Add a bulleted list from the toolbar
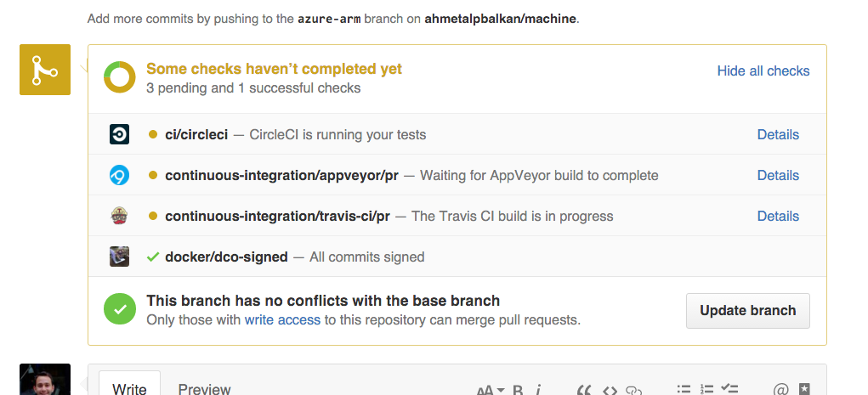Viewport: 868px width, 395px height. click(684, 390)
